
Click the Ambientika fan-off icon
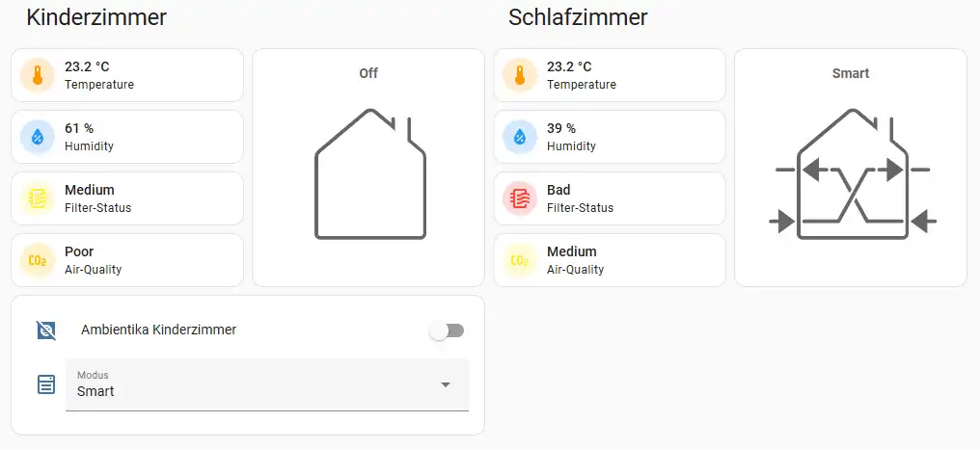pos(46,330)
